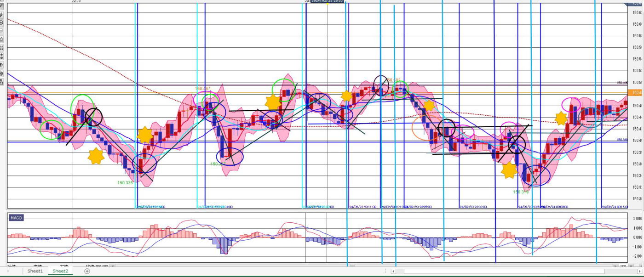644x277 pixels.
Task: Click Excel horizontal scrollbar left arrow
Action: (393, 271)
